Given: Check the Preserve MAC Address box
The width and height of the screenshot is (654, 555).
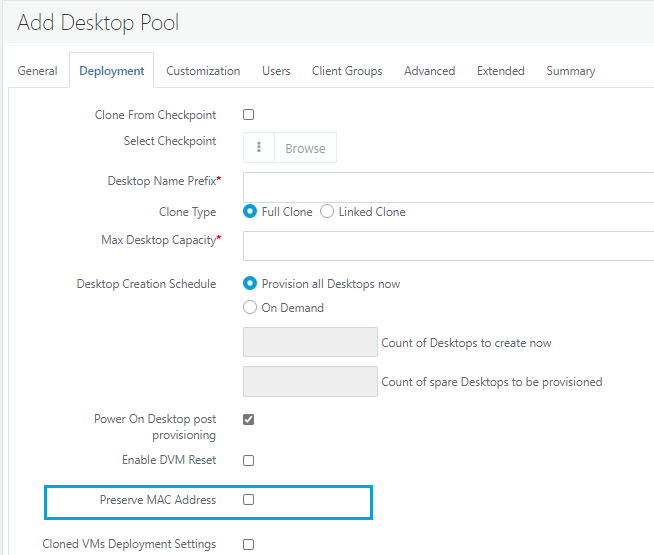Looking at the screenshot, I should tap(249, 500).
